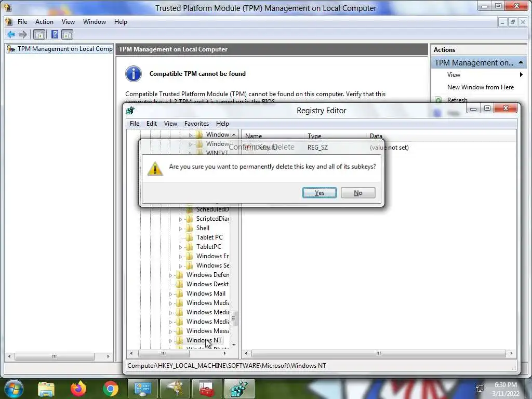The image size is (532, 399).
Task: Expand the Shell registry key
Action: pyautogui.click(x=180, y=229)
